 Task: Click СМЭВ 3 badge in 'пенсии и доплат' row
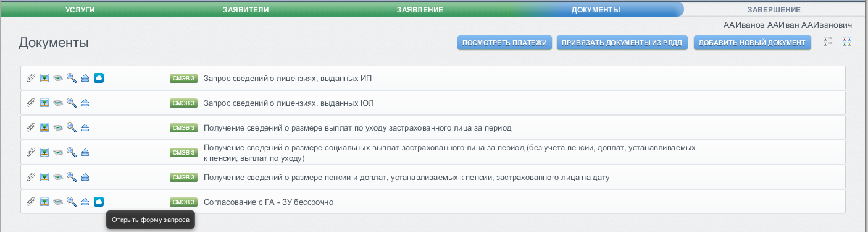pyautogui.click(x=183, y=177)
